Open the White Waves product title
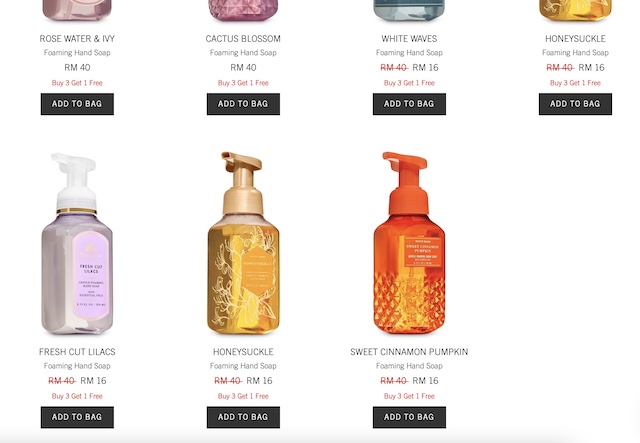The height and width of the screenshot is (443, 640). [x=409, y=39]
